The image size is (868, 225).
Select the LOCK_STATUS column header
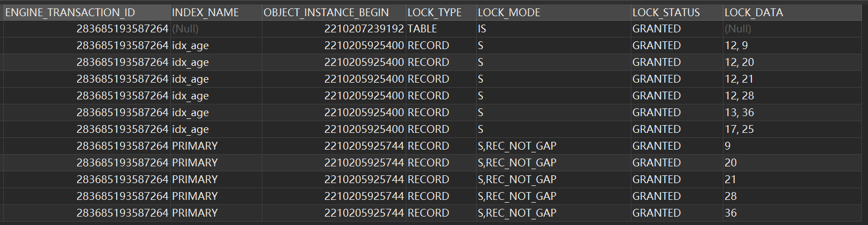pyautogui.click(x=676, y=12)
